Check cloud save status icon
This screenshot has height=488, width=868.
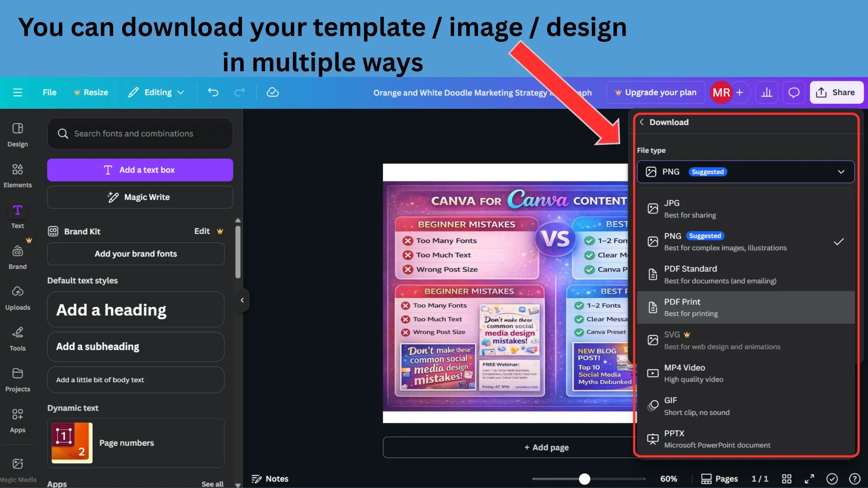[x=272, y=93]
